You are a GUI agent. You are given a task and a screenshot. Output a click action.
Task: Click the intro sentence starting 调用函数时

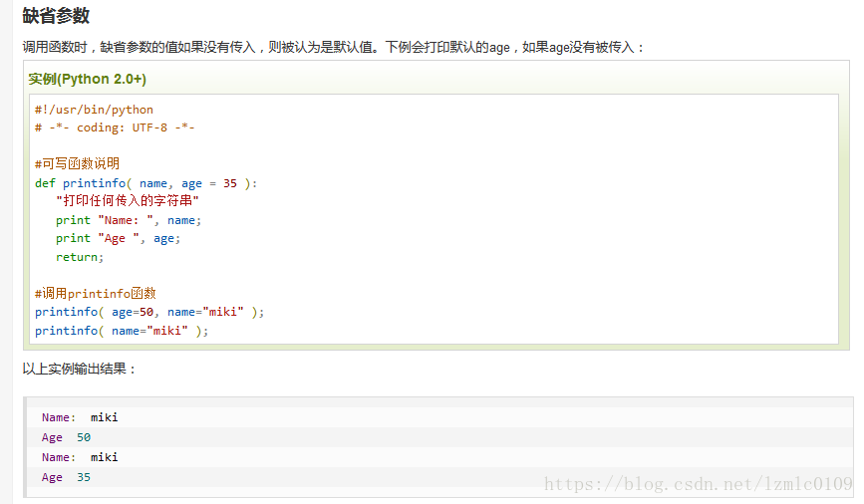click(x=334, y=48)
